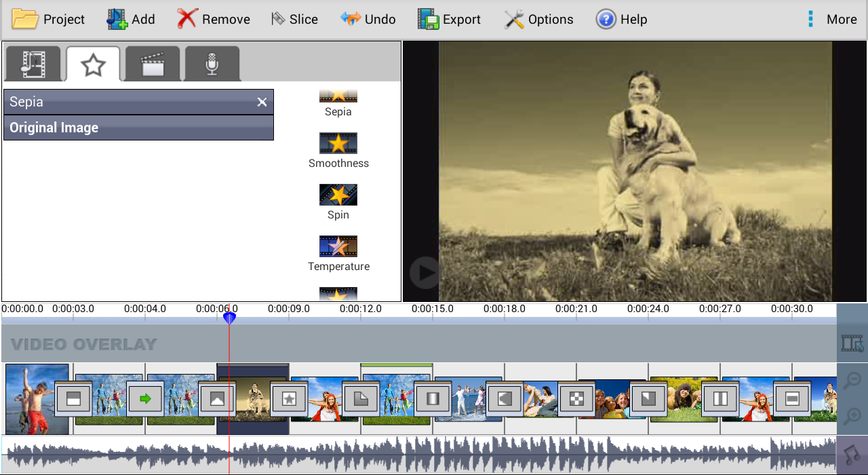
Task: Open the Help dialog
Action: click(621, 19)
